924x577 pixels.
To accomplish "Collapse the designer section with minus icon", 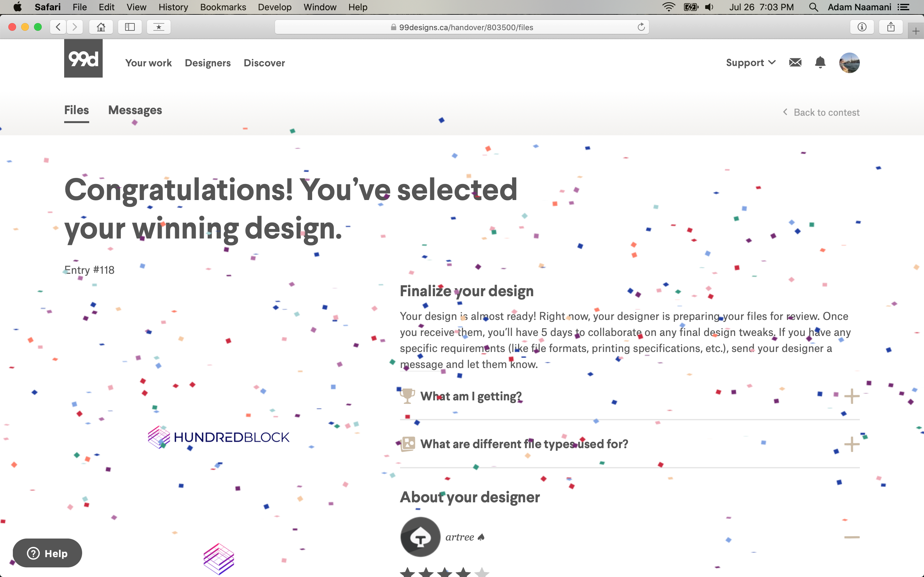I will coord(851,537).
